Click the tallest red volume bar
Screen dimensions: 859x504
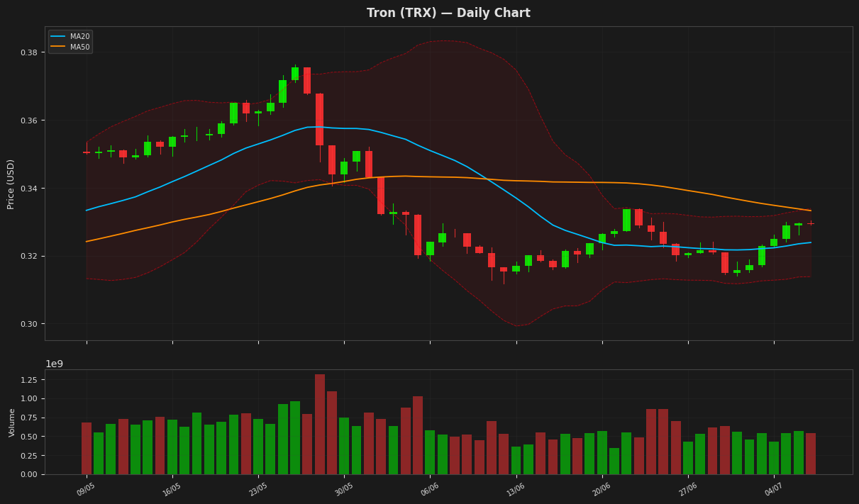pos(320,424)
